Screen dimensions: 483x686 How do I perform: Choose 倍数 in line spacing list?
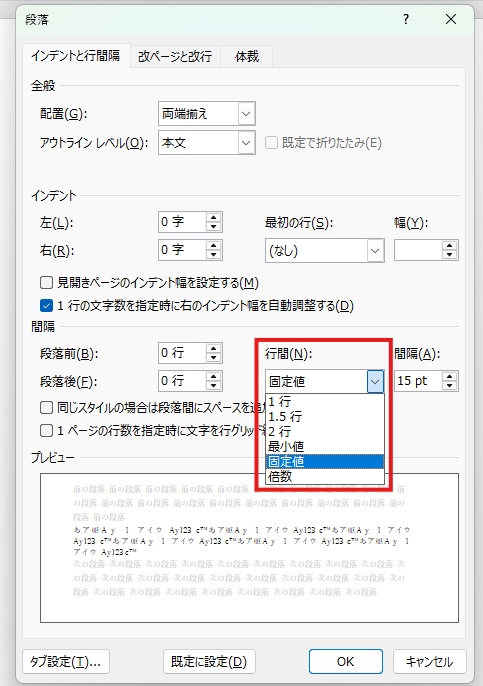pyautogui.click(x=325, y=476)
